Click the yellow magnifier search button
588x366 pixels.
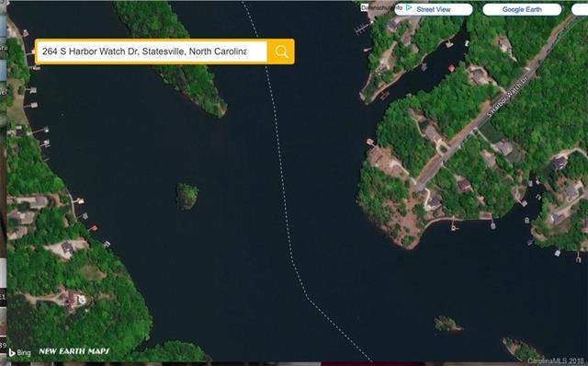point(281,51)
